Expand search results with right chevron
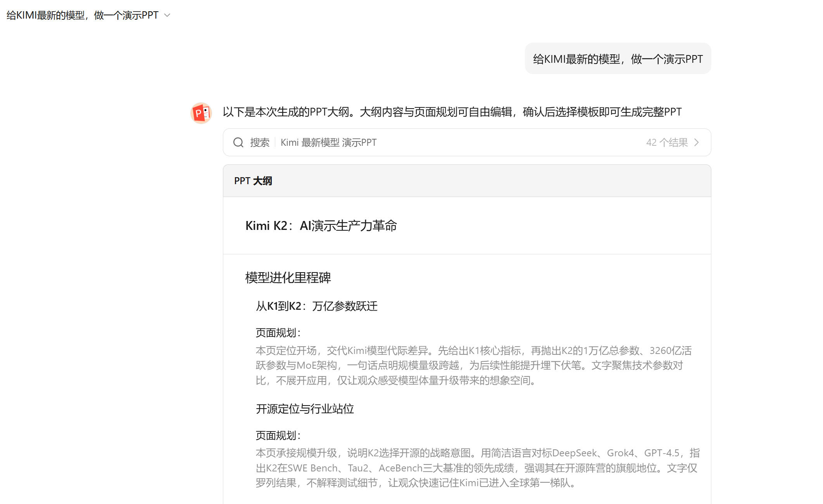 click(x=697, y=142)
